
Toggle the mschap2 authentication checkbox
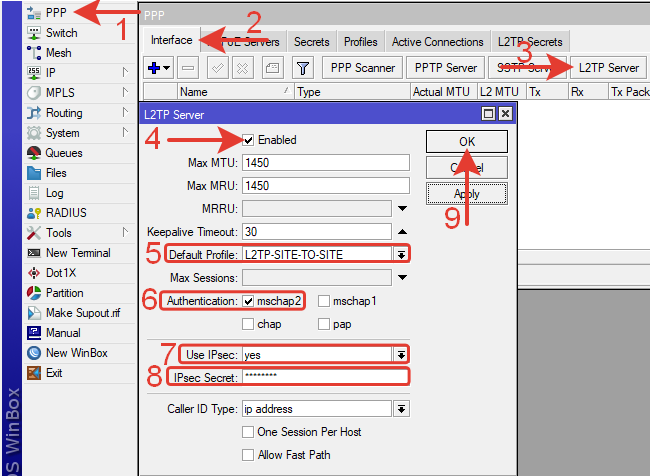[x=248, y=301]
